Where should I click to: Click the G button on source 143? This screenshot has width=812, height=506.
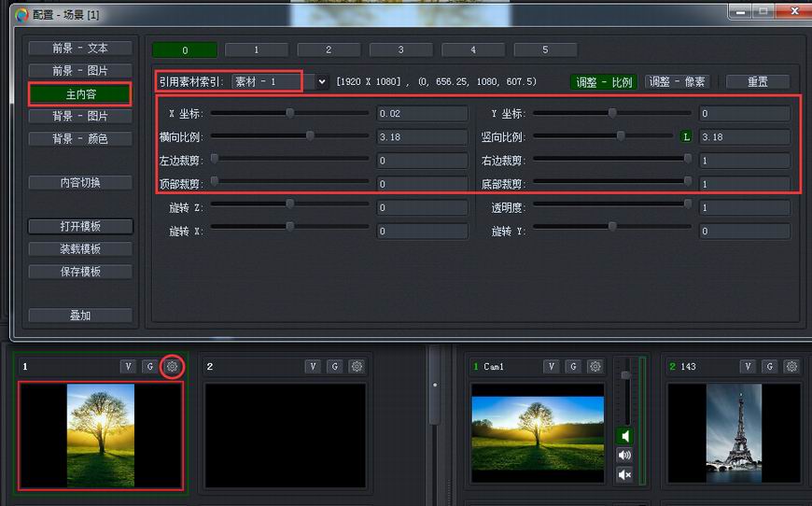(x=770, y=367)
